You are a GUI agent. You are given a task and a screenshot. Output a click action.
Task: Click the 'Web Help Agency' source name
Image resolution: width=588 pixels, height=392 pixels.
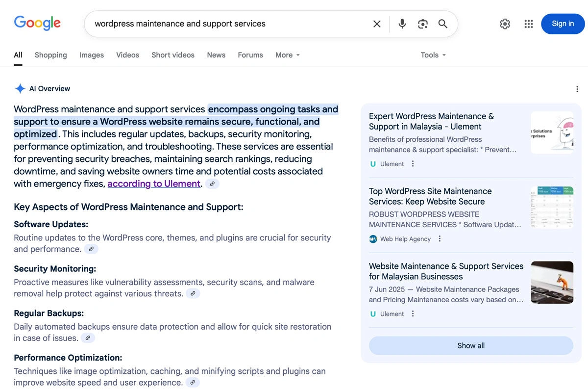pyautogui.click(x=405, y=239)
